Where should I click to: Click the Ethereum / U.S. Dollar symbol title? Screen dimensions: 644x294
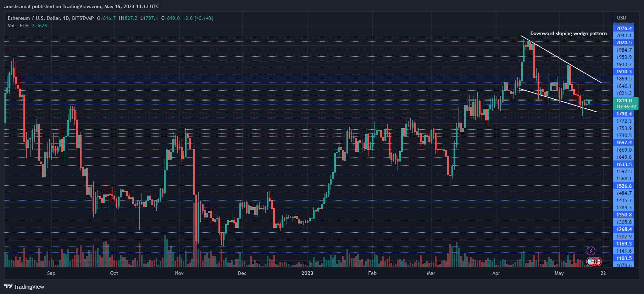click(x=51, y=18)
